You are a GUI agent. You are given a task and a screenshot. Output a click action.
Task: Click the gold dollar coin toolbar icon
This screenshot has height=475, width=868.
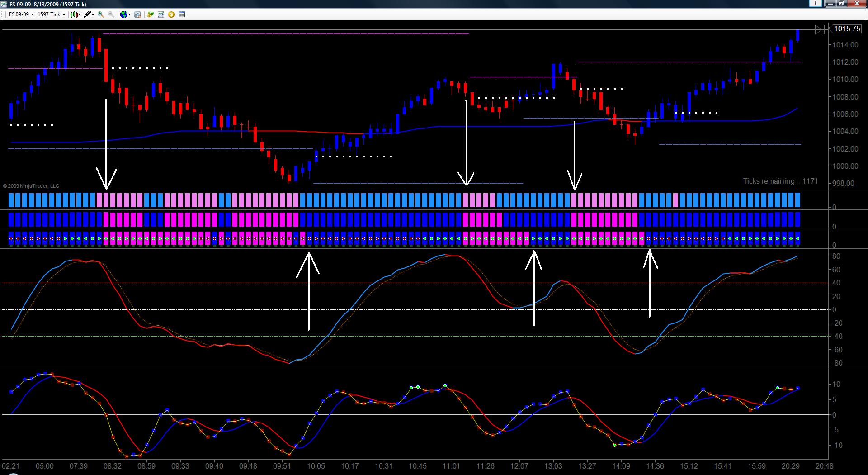(171, 14)
